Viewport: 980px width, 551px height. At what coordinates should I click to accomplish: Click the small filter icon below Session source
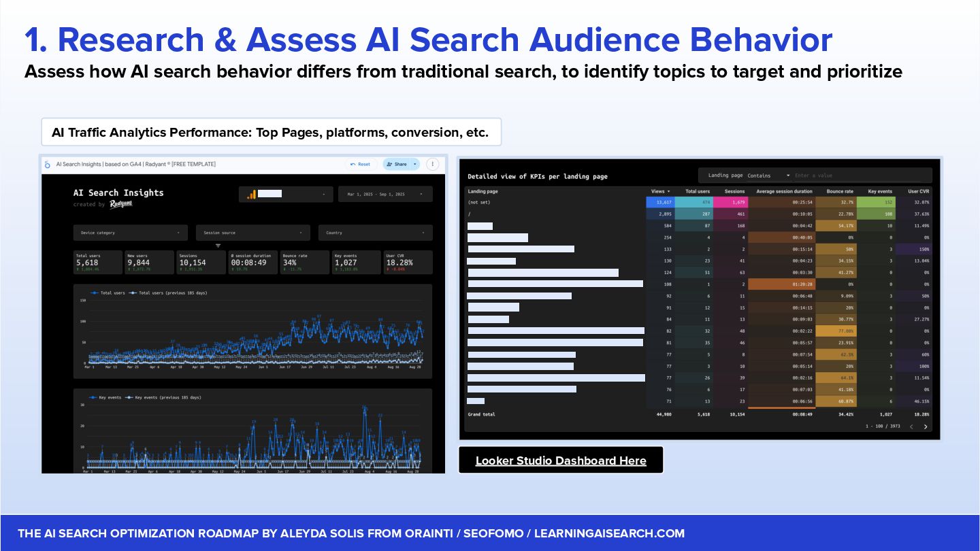point(218,246)
